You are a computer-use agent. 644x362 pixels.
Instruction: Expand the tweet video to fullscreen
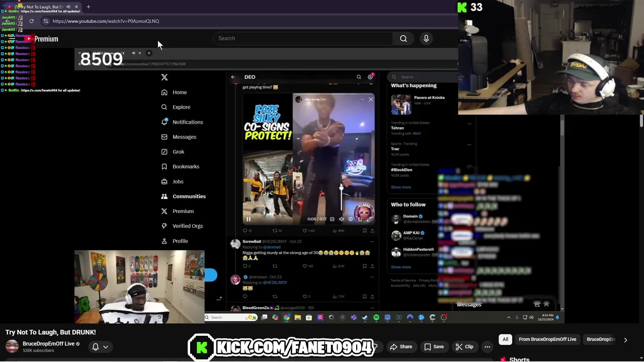pyautogui.click(x=369, y=219)
